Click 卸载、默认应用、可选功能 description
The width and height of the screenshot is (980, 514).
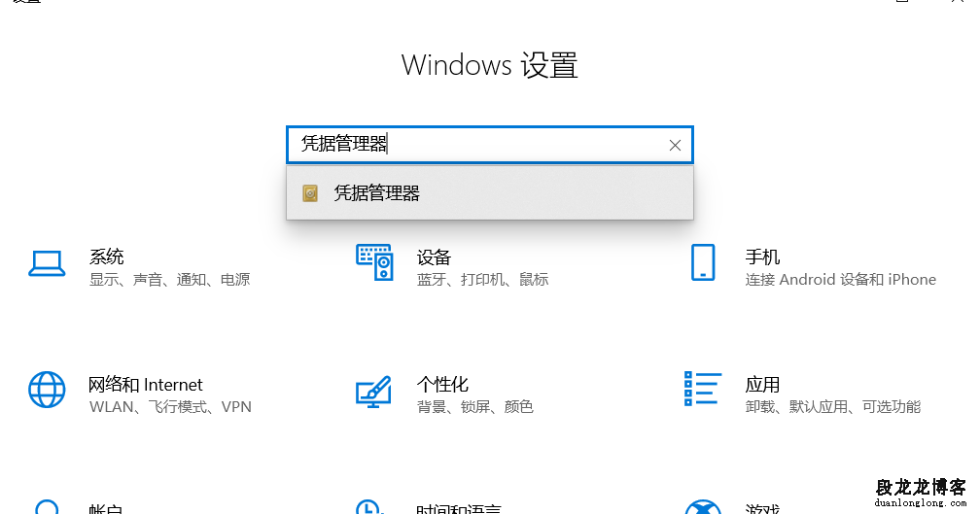[832, 407]
